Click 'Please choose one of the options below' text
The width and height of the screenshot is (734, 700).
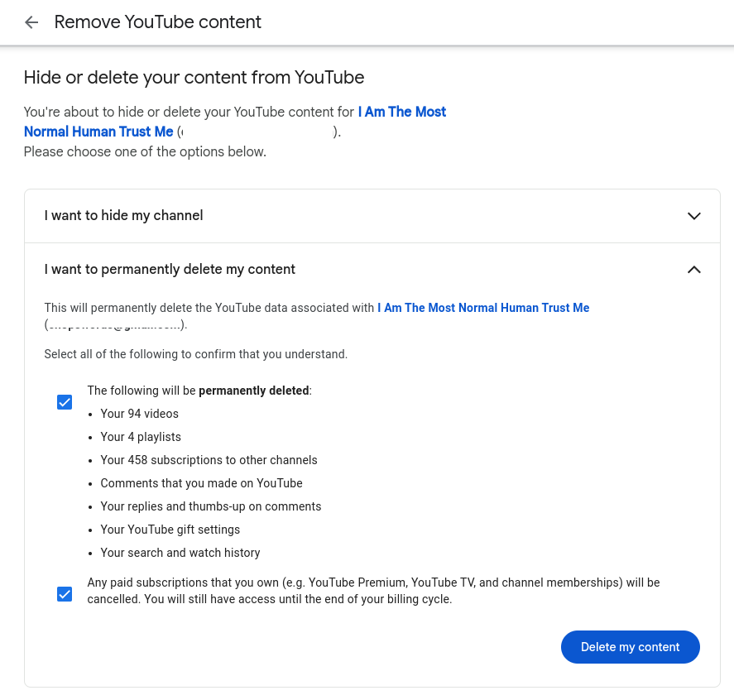tap(145, 151)
